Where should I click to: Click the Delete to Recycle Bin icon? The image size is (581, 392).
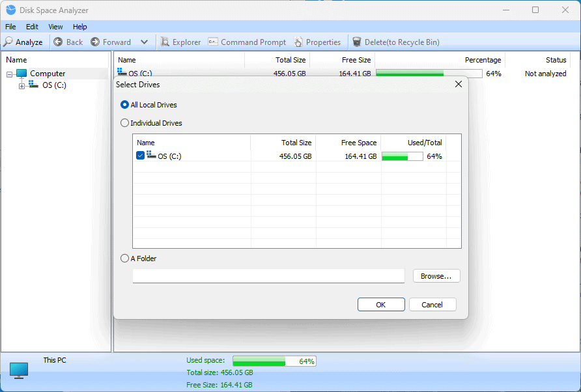pyautogui.click(x=357, y=42)
